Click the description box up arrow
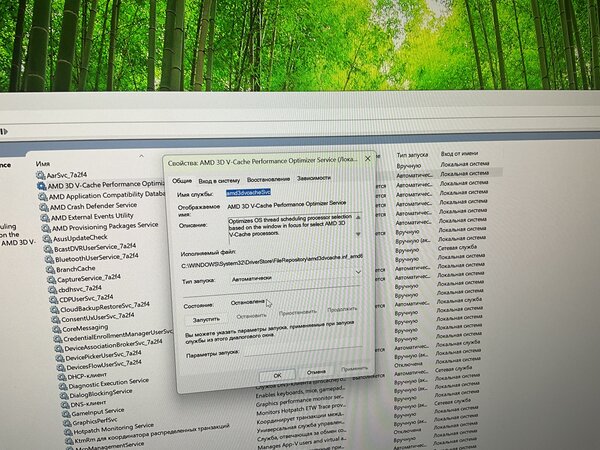600x450 pixels. (358, 217)
